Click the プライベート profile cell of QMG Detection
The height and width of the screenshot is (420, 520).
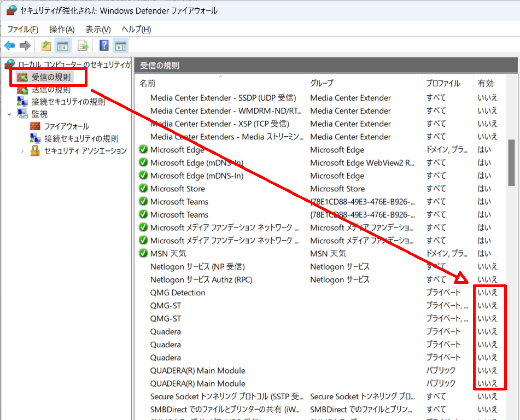pos(443,293)
